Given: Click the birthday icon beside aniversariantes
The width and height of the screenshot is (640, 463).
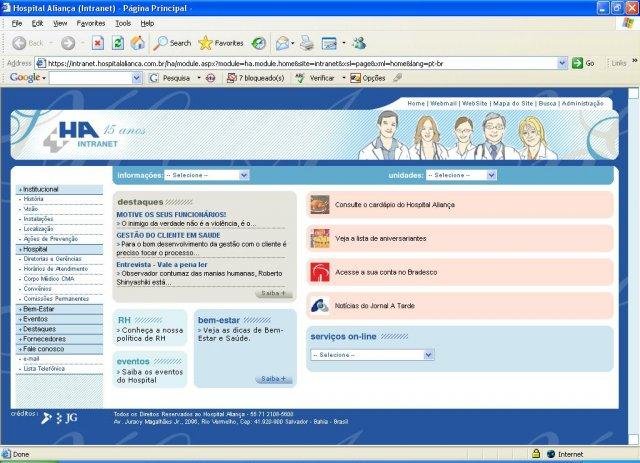Looking at the screenshot, I should [x=320, y=238].
